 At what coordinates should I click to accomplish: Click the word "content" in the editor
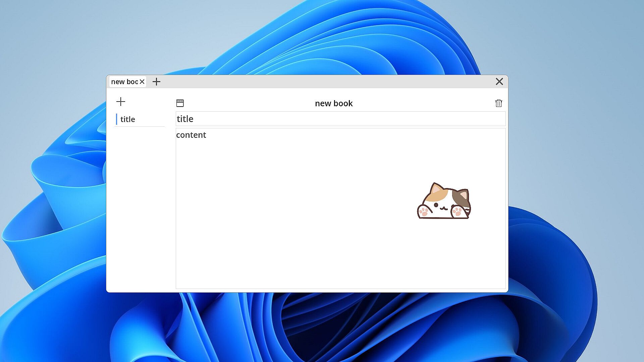tap(191, 135)
